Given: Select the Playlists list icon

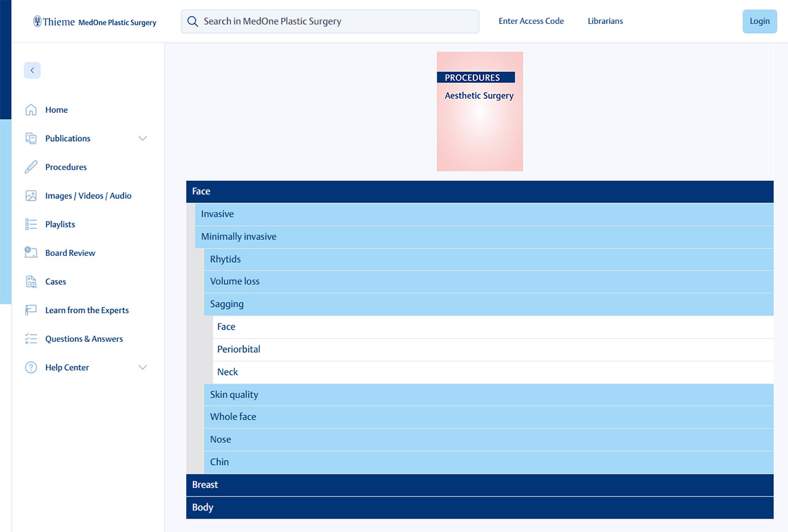Looking at the screenshot, I should pyautogui.click(x=31, y=224).
